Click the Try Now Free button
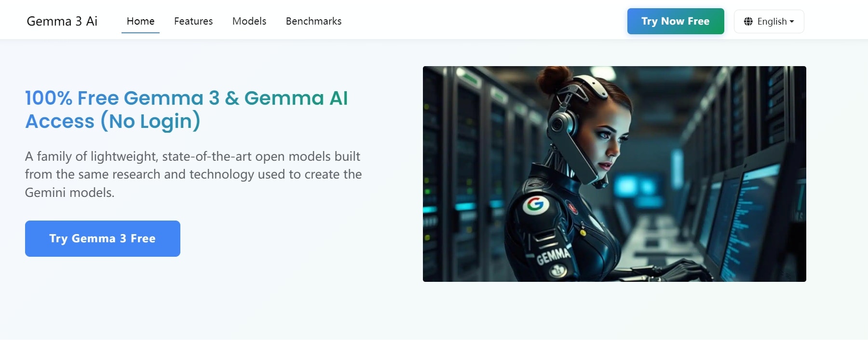The width and height of the screenshot is (868, 347). coord(676,21)
